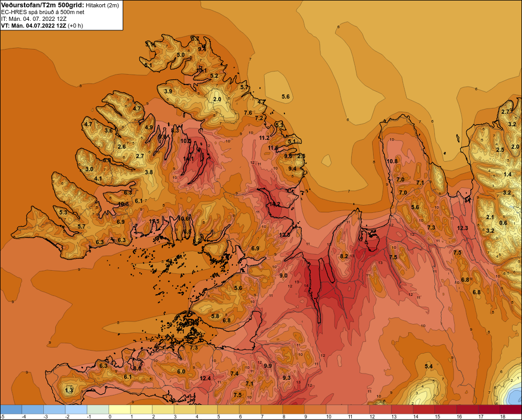
Task: Click the 9.3 temperature value
Action: (286, 378)
